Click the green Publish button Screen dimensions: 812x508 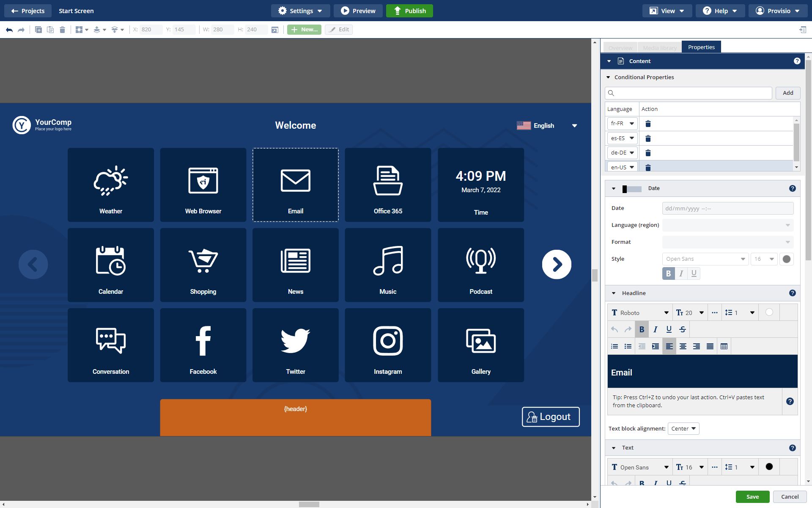409,11
